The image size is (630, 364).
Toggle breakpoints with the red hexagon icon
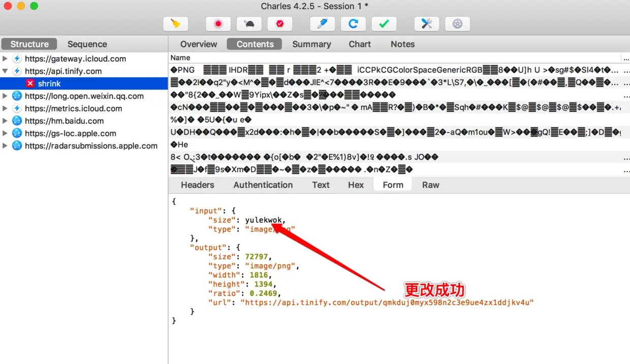point(280,24)
